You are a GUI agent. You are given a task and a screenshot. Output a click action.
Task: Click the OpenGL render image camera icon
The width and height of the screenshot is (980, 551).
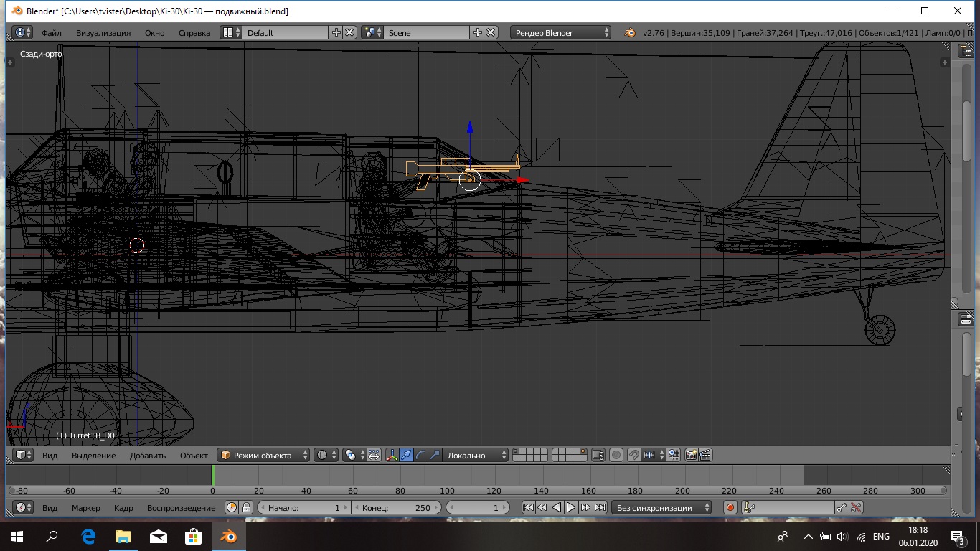click(x=692, y=455)
